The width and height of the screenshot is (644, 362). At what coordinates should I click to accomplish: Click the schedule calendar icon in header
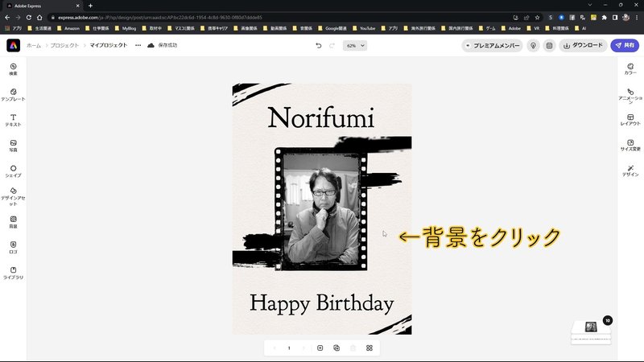[549, 46]
